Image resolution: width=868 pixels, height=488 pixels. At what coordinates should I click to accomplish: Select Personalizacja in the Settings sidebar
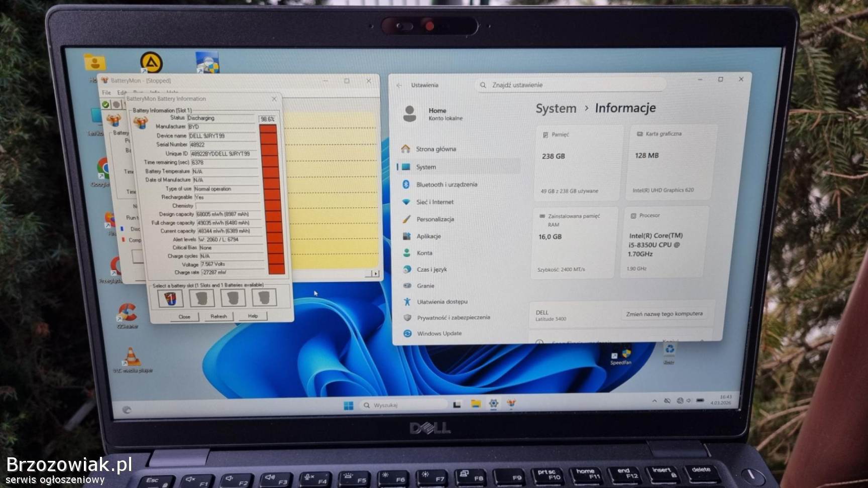point(435,219)
